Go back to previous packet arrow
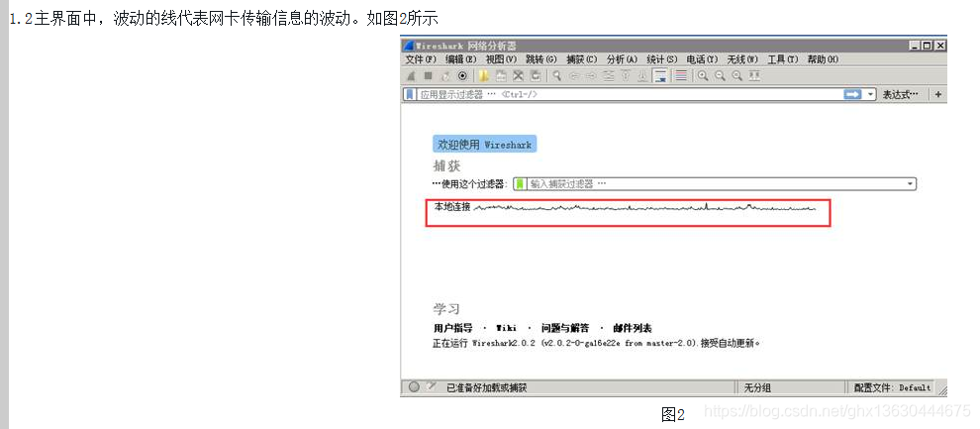This screenshot has height=429, width=980. click(575, 75)
